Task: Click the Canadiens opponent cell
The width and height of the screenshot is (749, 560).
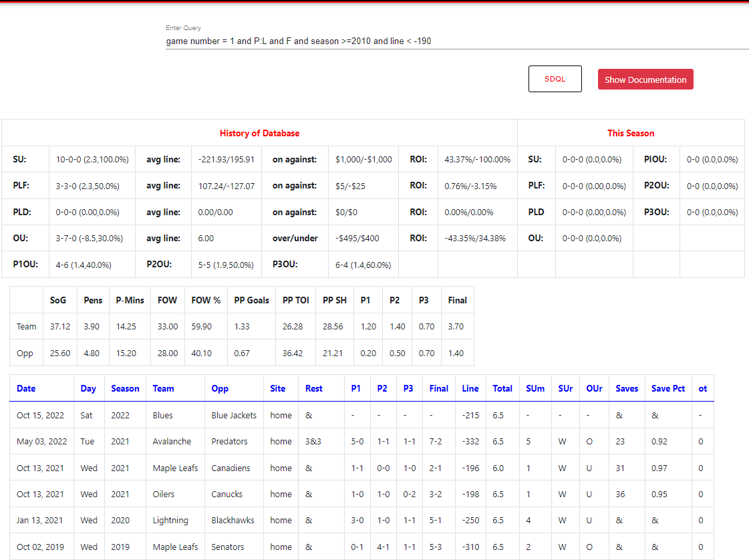Action: 231,468
